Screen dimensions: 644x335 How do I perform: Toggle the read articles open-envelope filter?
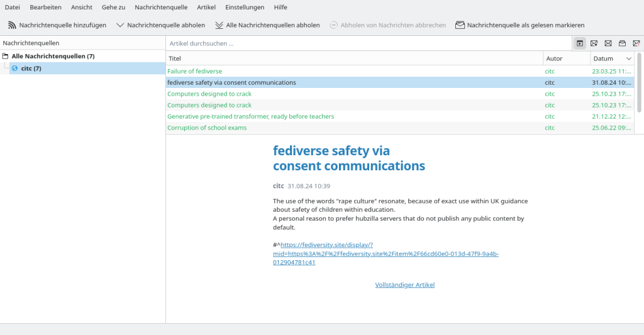tap(622, 43)
